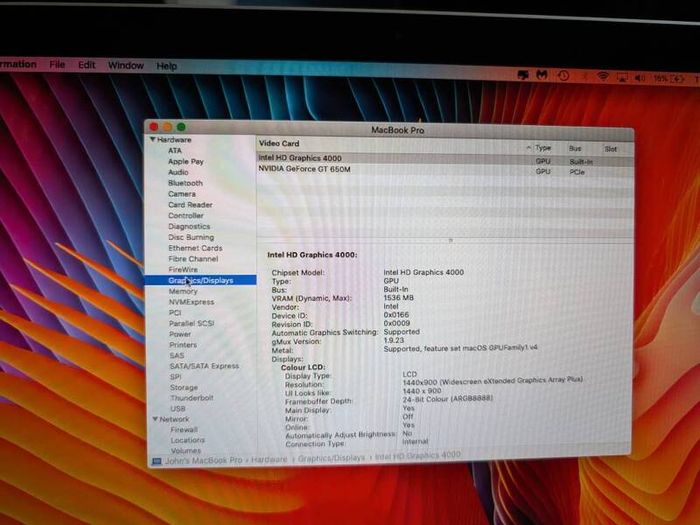The height and width of the screenshot is (525, 700).
Task: Select Disc Burning in the sidebar
Action: (191, 237)
